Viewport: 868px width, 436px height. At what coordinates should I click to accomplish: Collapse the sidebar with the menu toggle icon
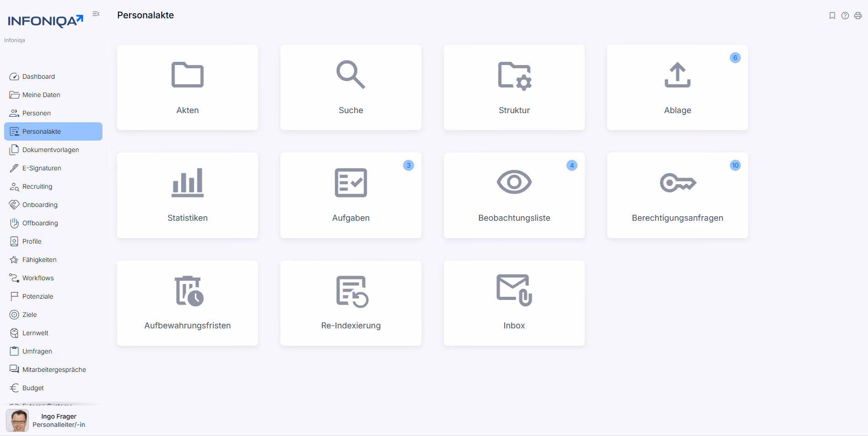coord(96,14)
